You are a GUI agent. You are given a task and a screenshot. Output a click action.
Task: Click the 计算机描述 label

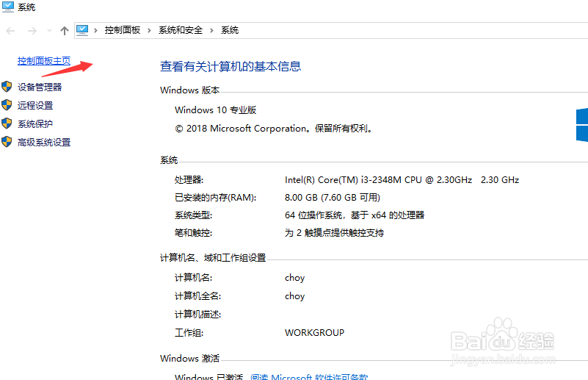coord(197,315)
